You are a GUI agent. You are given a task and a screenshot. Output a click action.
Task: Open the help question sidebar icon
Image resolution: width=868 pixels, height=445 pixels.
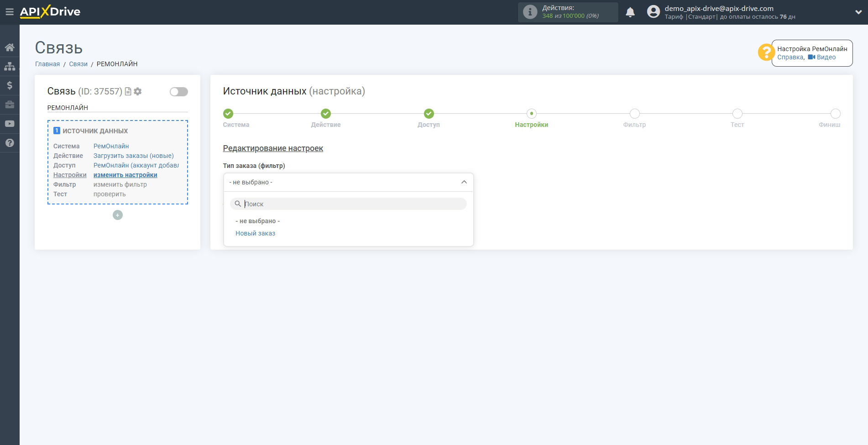(x=10, y=143)
